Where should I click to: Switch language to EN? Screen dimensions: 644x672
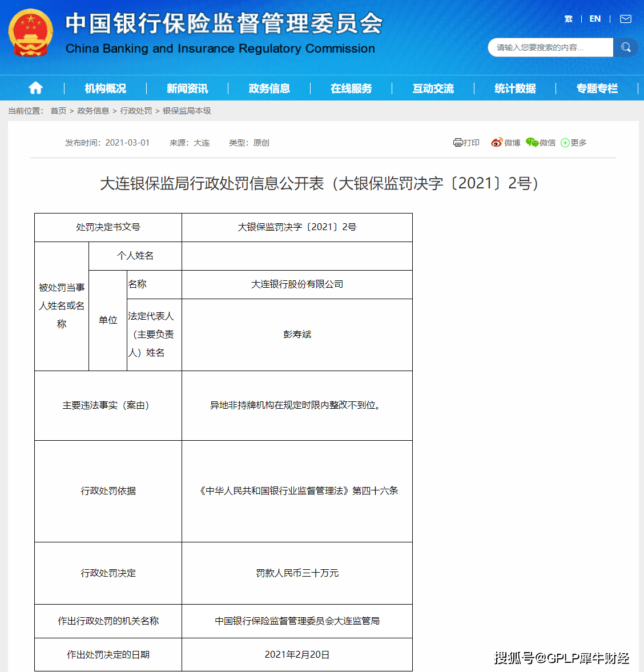595,19
